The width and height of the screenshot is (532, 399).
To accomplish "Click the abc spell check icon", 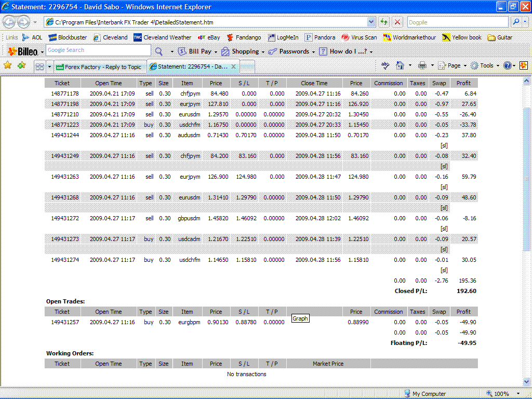I will tap(385, 65).
